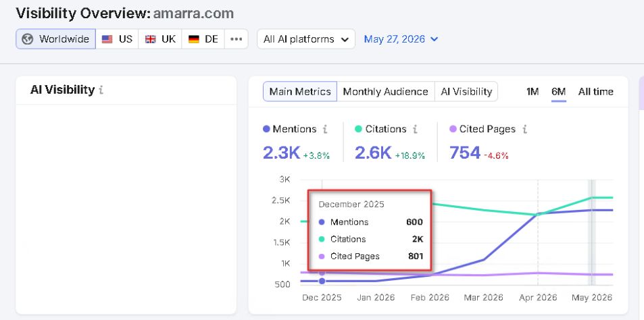The height and width of the screenshot is (320, 644).
Task: Switch region to UK
Action: 160,39
